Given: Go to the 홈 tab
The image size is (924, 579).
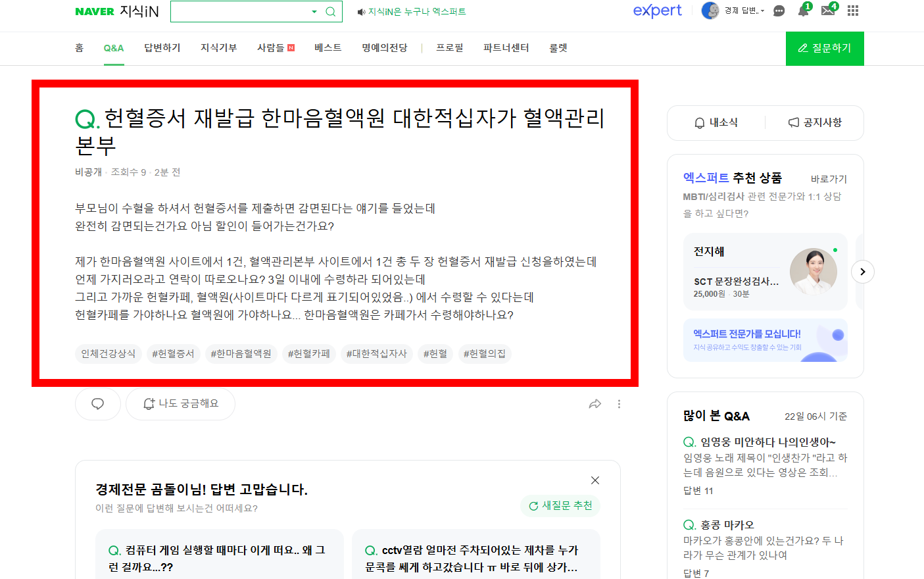Looking at the screenshot, I should coord(80,48).
